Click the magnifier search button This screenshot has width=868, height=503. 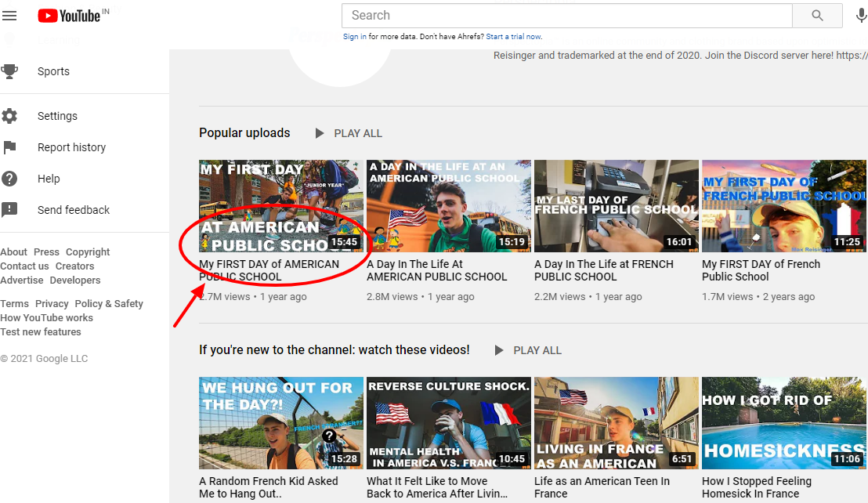click(817, 16)
